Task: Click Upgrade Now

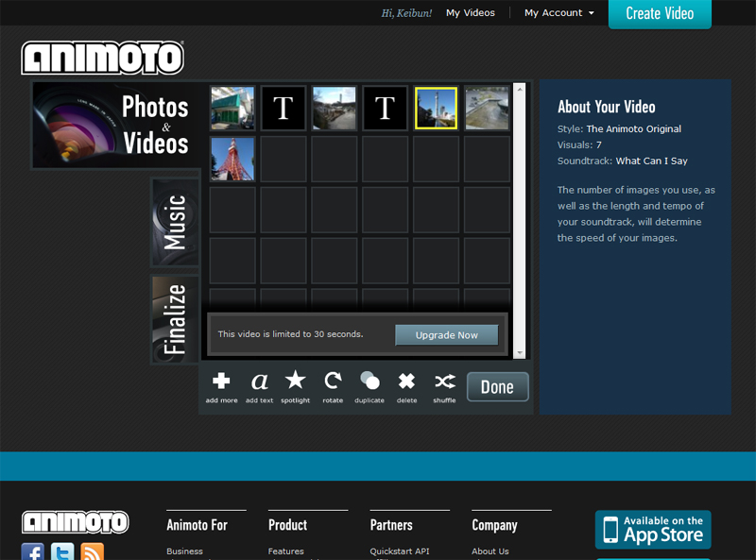Action: [446, 335]
